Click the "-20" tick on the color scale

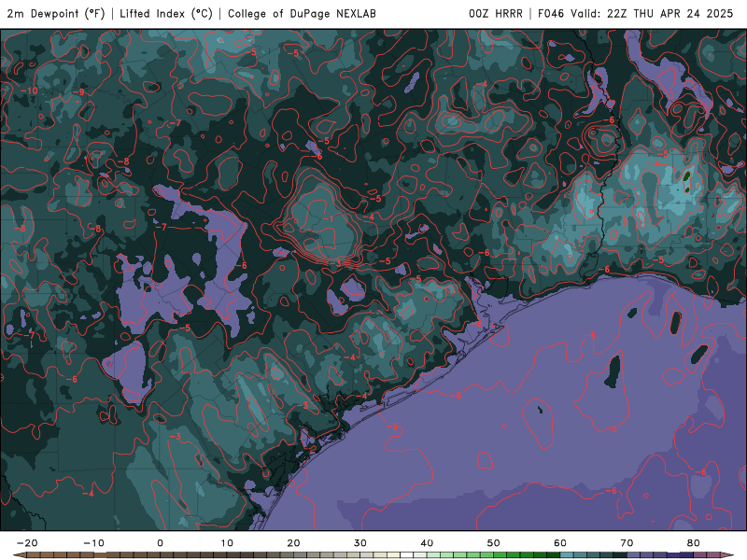[x=27, y=543]
